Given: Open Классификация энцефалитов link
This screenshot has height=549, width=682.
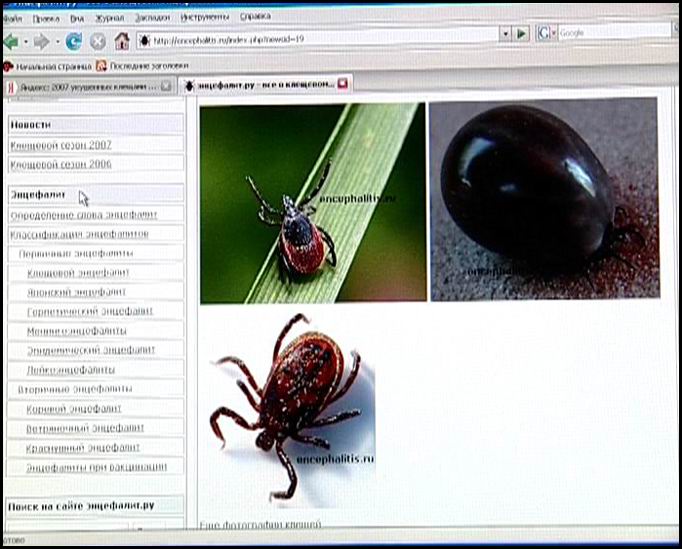Looking at the screenshot, I should (79, 234).
